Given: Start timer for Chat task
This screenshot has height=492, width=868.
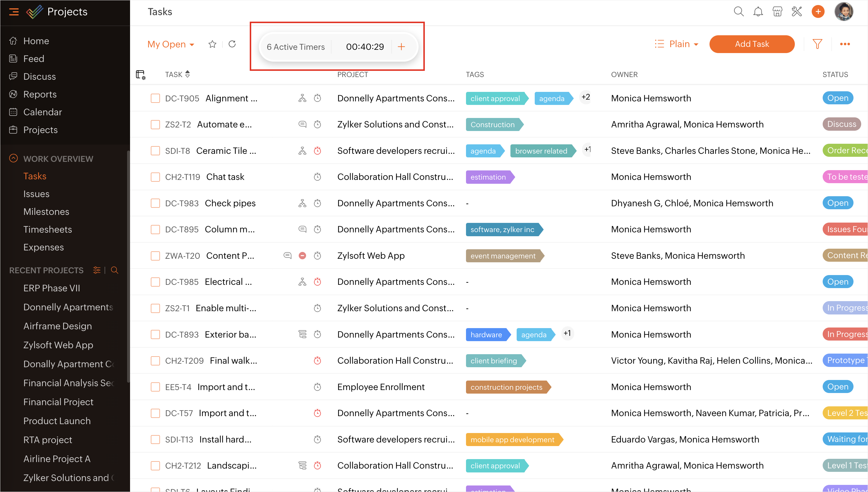Looking at the screenshot, I should (317, 177).
